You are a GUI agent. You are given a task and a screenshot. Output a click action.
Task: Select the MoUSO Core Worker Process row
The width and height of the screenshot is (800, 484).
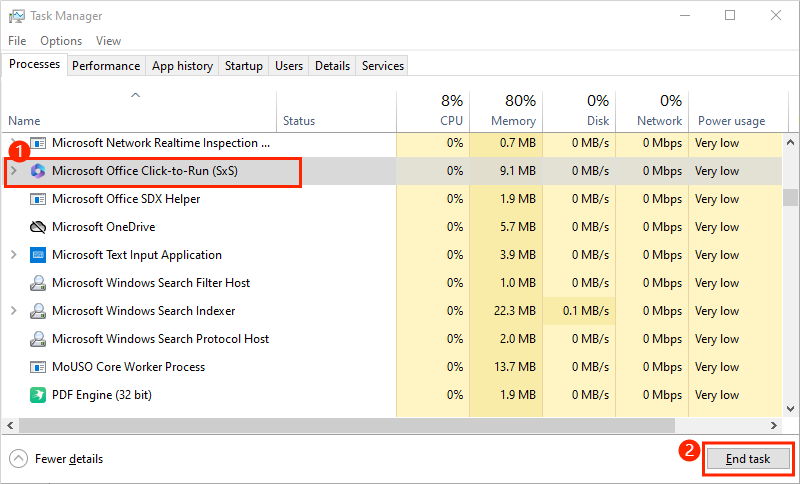click(x=391, y=367)
